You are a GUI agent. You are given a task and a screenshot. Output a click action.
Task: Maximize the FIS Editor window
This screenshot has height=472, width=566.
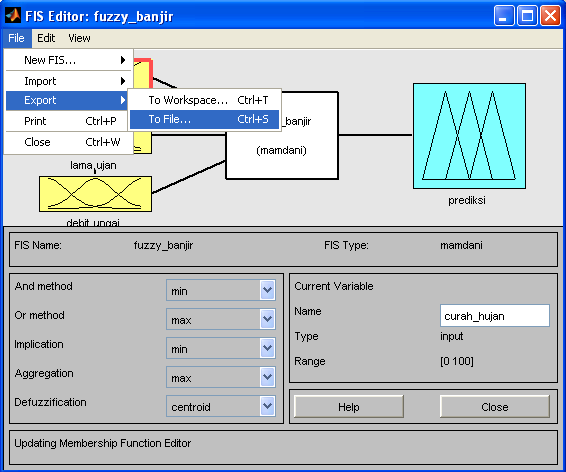[527, 16]
